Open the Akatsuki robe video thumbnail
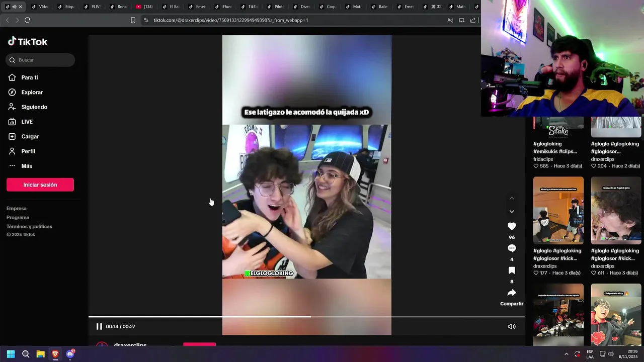The image size is (644, 362). [x=616, y=315]
